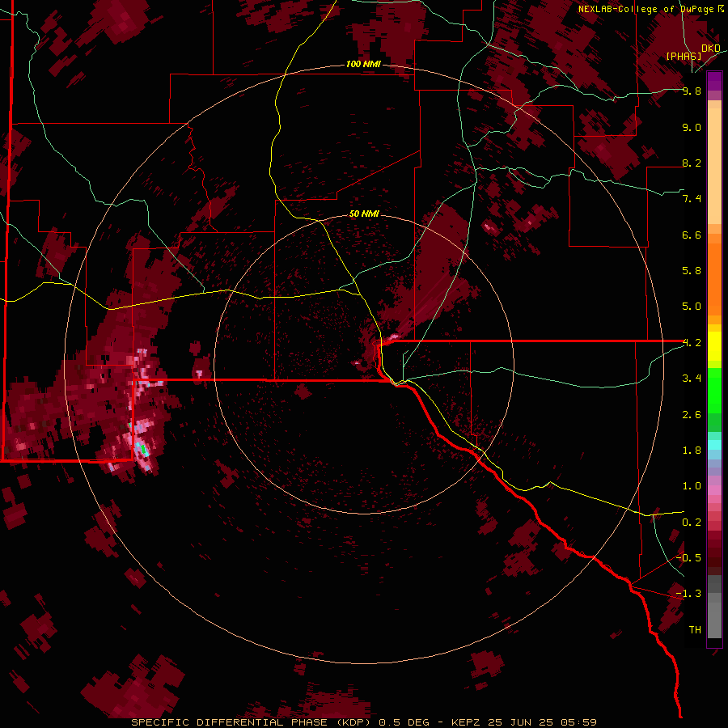The height and width of the screenshot is (728, 728).
Task: Click the [PHAS] label
Action: (684, 57)
